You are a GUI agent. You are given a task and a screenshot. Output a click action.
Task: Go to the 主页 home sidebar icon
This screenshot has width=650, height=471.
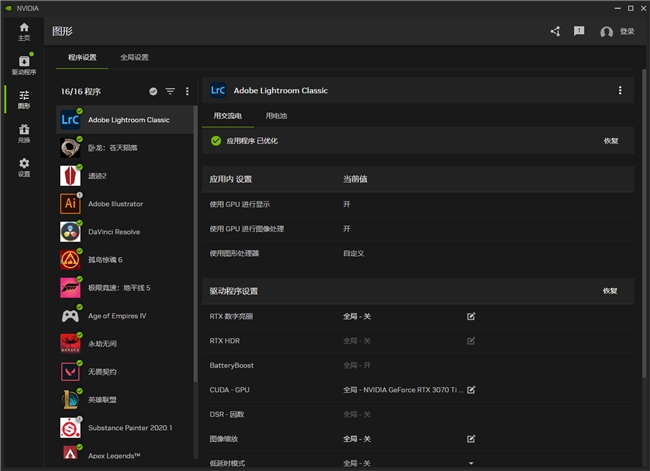24,32
